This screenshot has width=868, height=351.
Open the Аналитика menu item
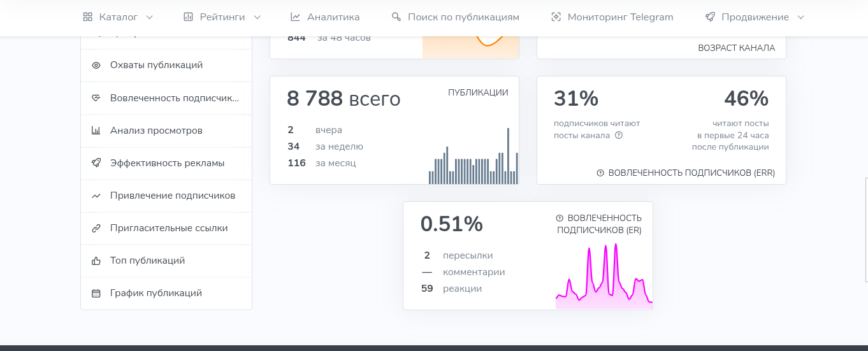325,17
